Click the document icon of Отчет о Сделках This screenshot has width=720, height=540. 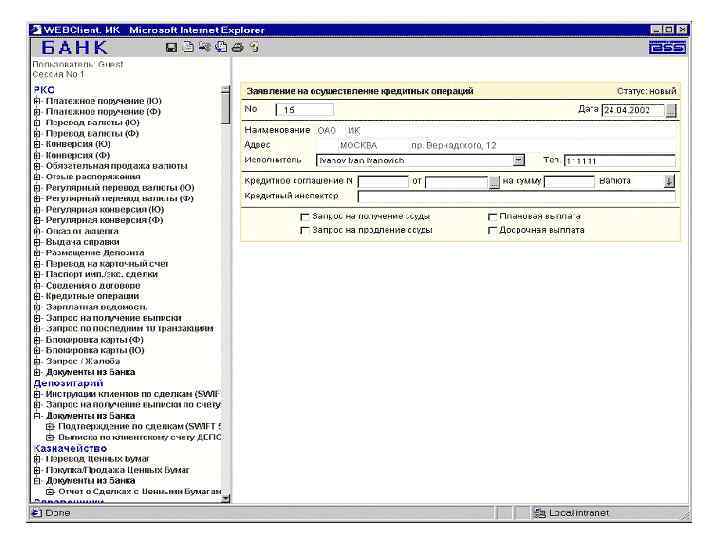(50, 492)
